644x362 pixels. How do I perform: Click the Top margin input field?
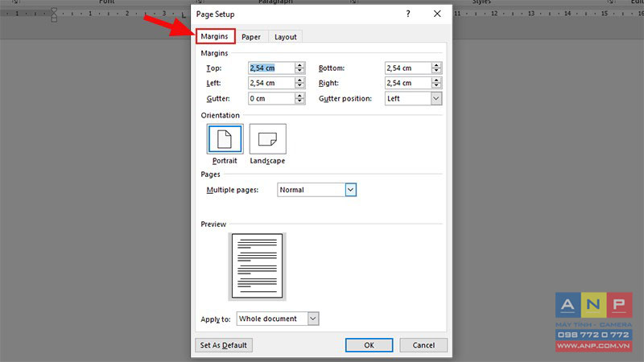tap(271, 68)
